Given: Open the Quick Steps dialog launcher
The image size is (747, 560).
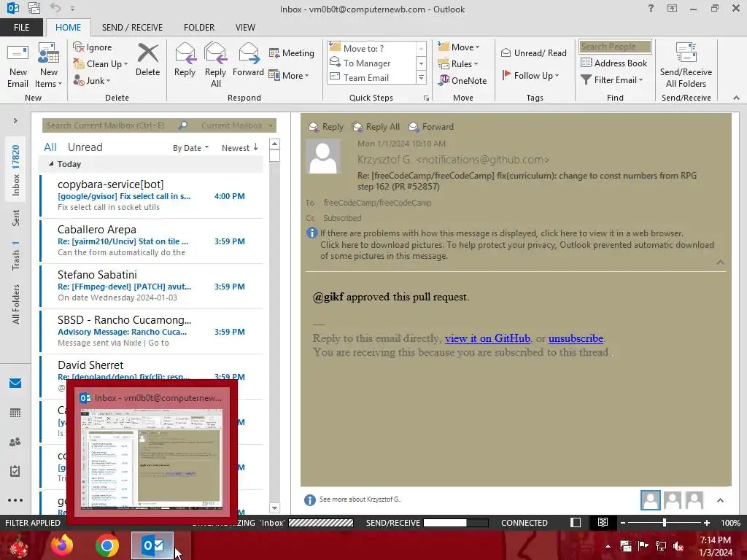Looking at the screenshot, I should 426,98.
